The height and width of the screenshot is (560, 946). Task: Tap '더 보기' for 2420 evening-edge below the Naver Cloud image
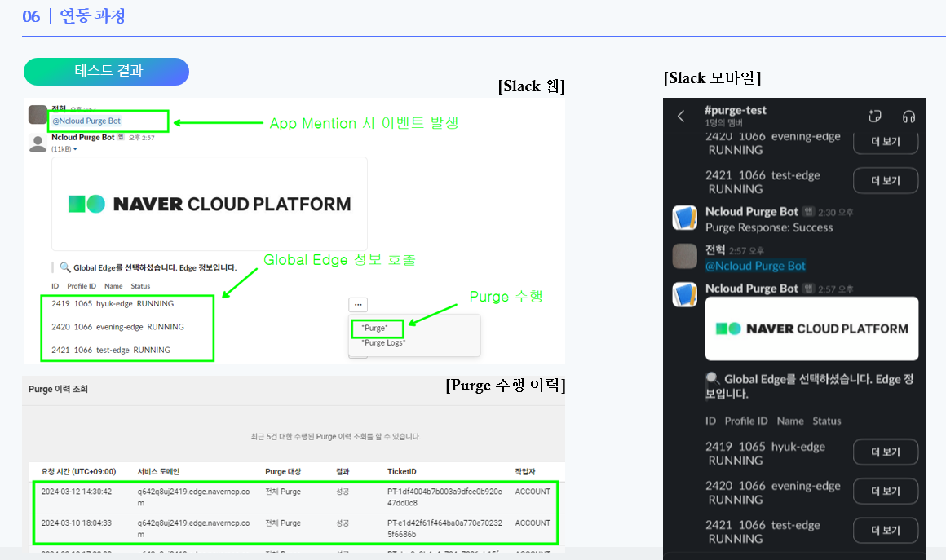tap(886, 492)
